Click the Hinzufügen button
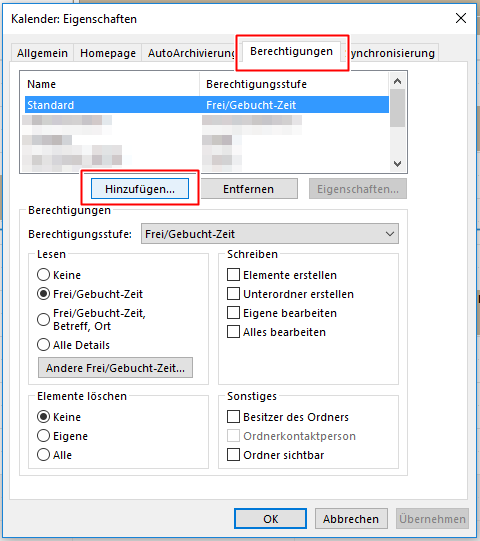Image resolution: width=480 pixels, height=541 pixels. pyautogui.click(x=140, y=189)
